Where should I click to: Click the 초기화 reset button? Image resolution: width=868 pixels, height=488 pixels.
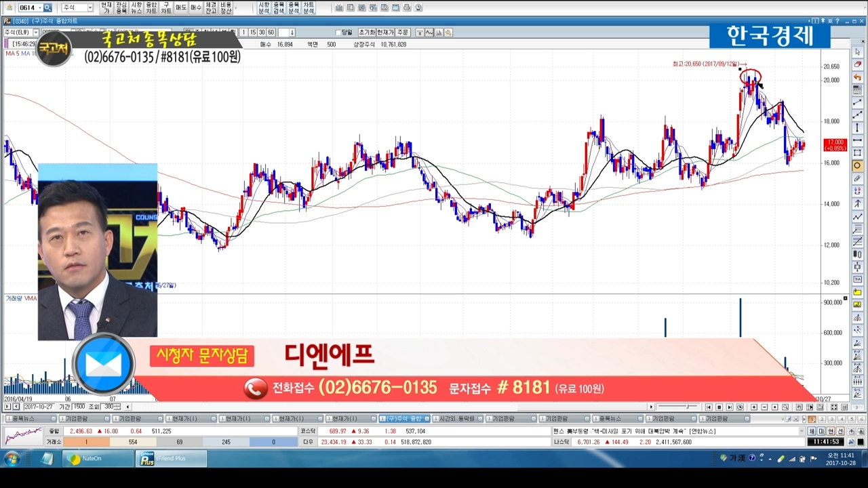366,33
